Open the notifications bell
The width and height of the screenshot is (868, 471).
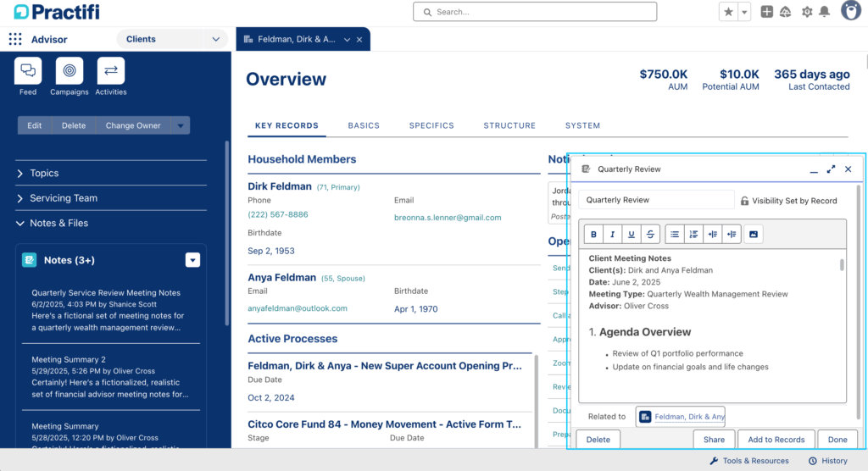824,12
